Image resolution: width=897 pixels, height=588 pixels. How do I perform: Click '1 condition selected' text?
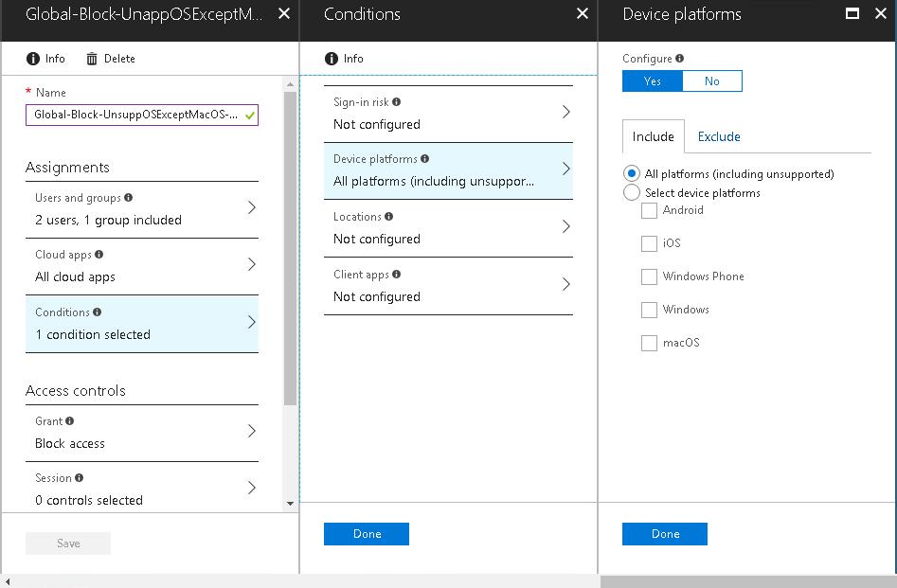(x=93, y=334)
